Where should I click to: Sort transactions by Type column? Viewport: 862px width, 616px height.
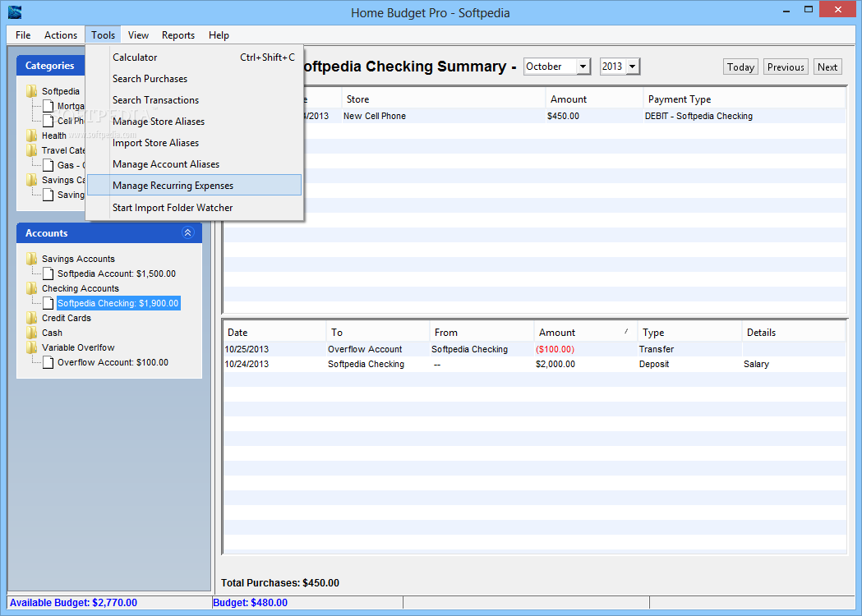689,333
